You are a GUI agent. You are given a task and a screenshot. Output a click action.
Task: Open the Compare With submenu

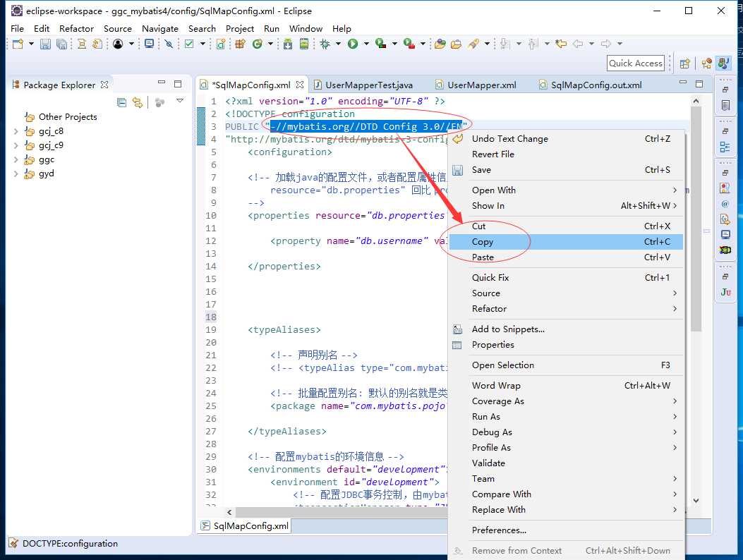[566, 494]
